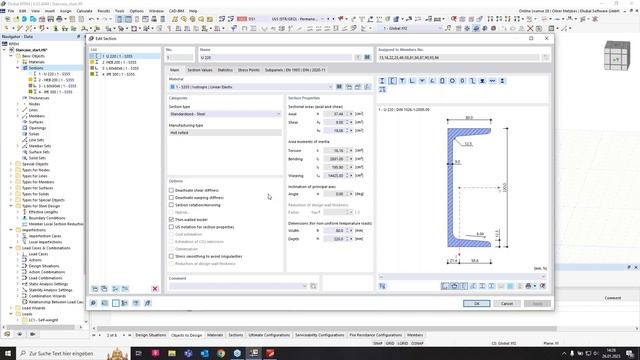Open the Fire Resistance Configurations bottom tab
This screenshot has width=640, height=360.
coord(376,335)
